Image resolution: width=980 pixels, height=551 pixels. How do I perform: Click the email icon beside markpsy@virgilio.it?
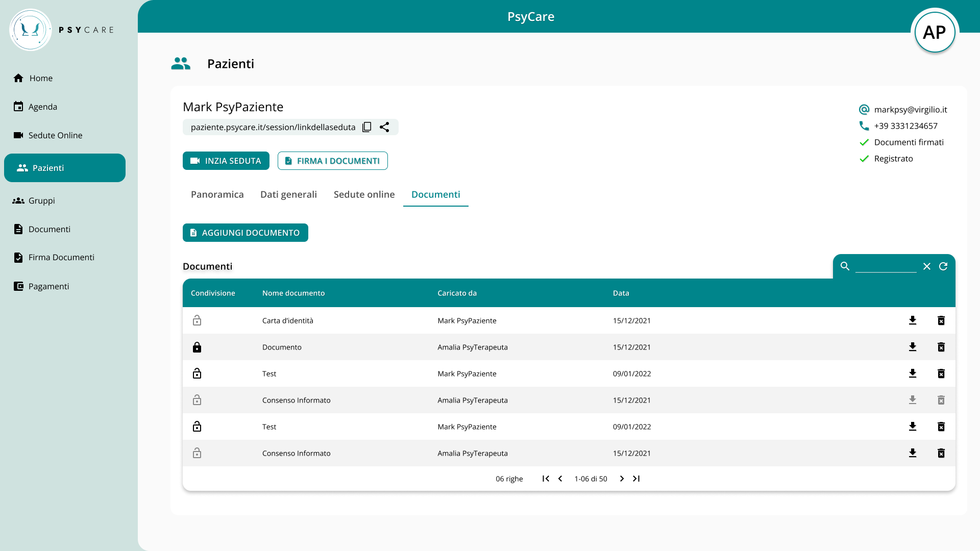(864, 110)
